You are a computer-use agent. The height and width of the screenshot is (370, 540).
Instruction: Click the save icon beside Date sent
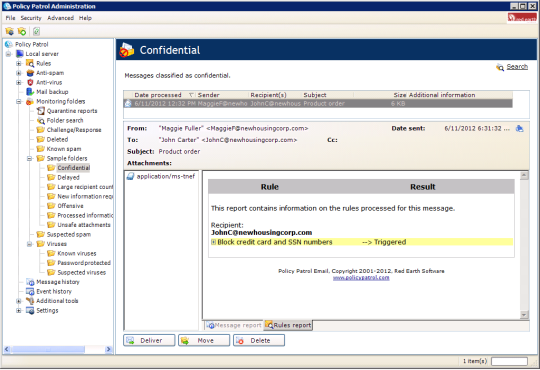(x=519, y=129)
